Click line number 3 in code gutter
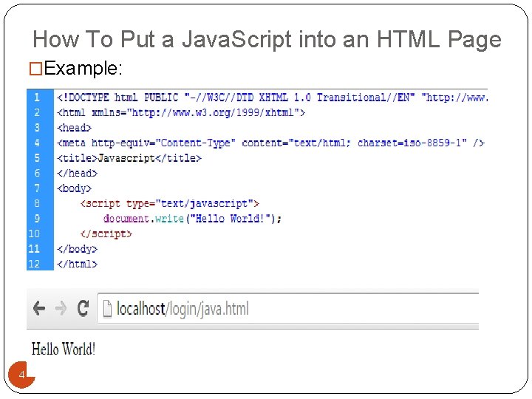 click(37, 128)
